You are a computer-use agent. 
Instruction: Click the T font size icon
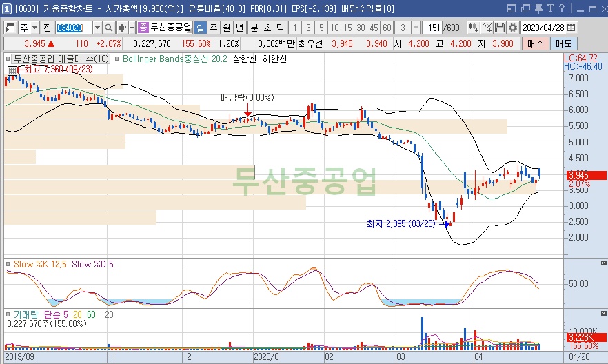(551, 8)
